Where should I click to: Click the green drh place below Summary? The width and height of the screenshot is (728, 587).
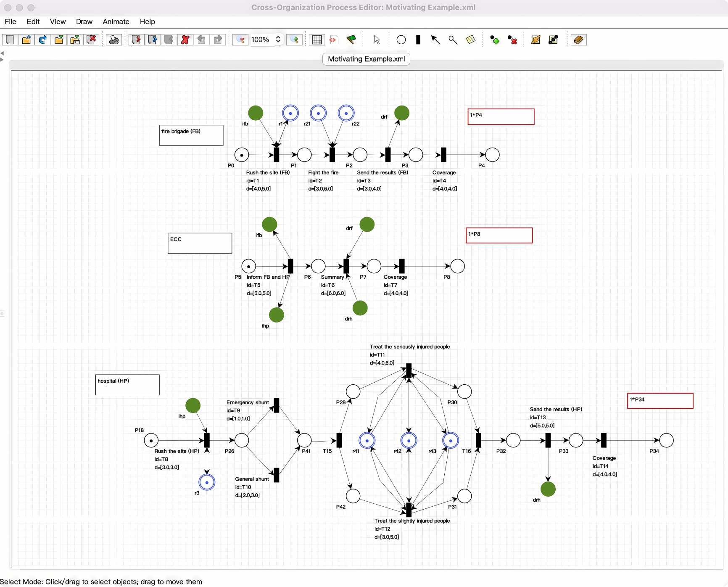click(360, 308)
